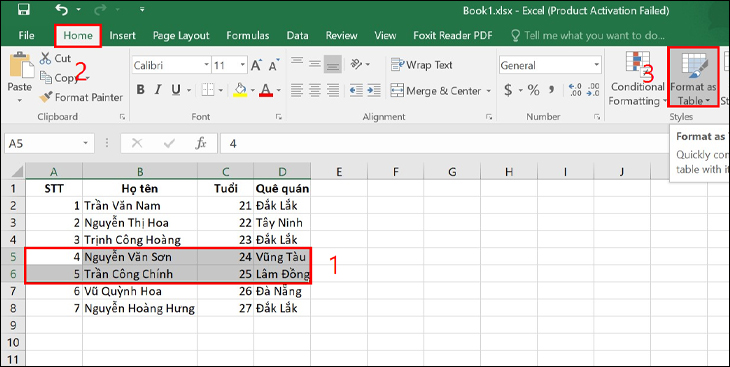Click the Accounting dollar format icon

(x=508, y=90)
